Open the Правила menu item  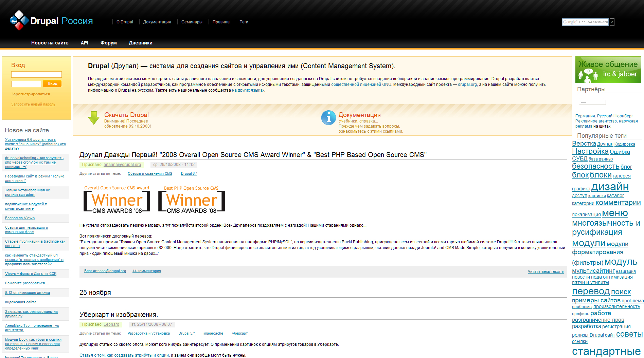click(221, 22)
